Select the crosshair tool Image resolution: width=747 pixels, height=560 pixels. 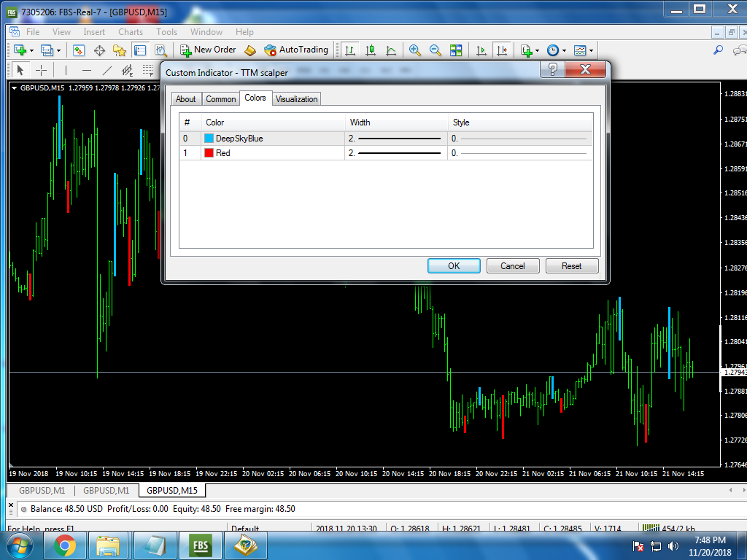point(42,71)
